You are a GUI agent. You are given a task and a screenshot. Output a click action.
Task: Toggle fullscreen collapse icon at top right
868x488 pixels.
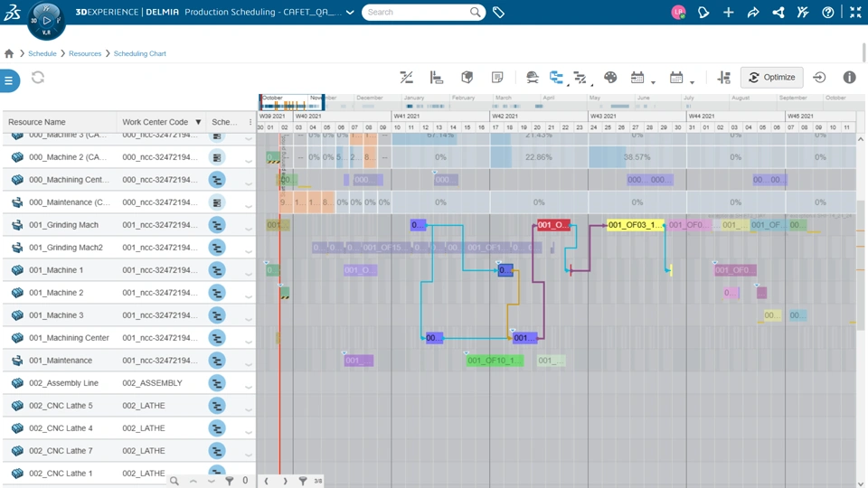coord(855,12)
